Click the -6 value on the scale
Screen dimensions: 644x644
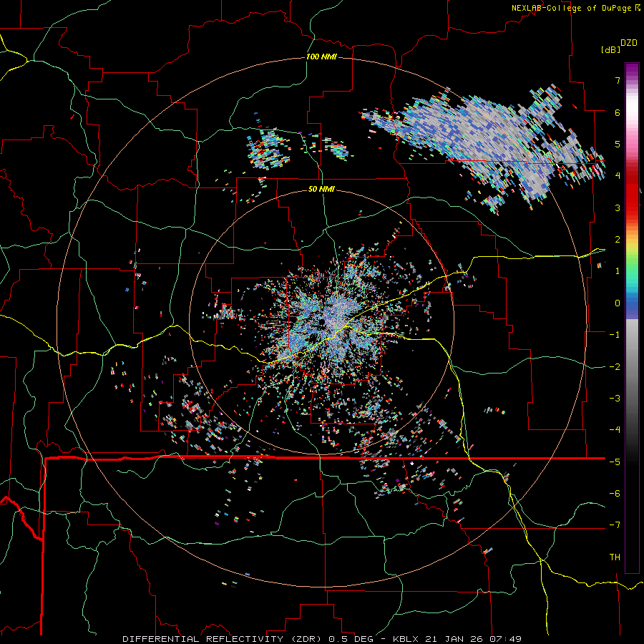[615, 493]
